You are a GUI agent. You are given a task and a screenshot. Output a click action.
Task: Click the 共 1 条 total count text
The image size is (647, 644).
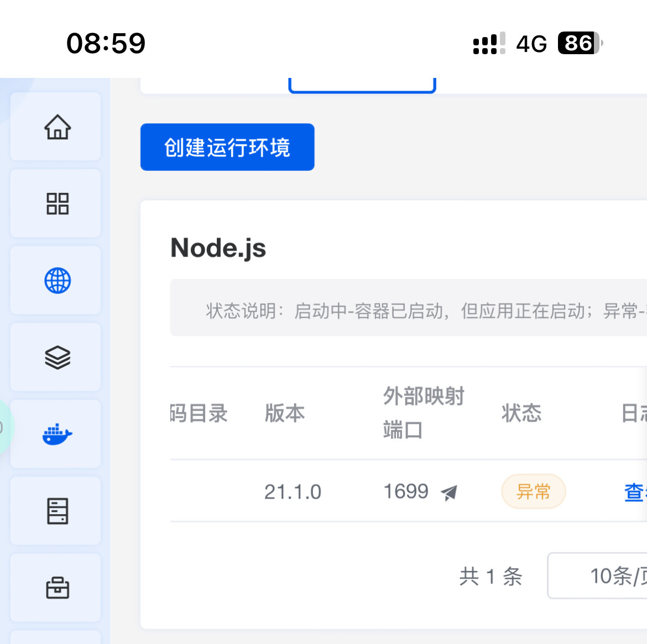491,576
